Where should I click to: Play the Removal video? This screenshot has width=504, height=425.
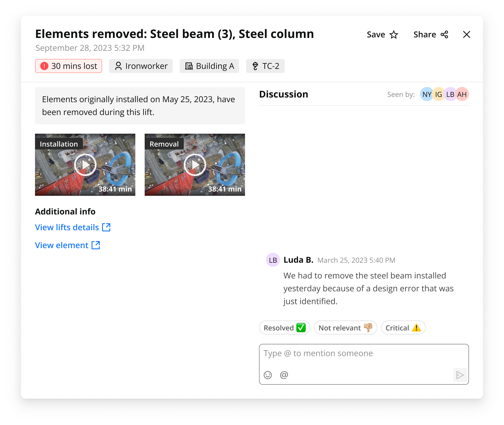pyautogui.click(x=195, y=165)
